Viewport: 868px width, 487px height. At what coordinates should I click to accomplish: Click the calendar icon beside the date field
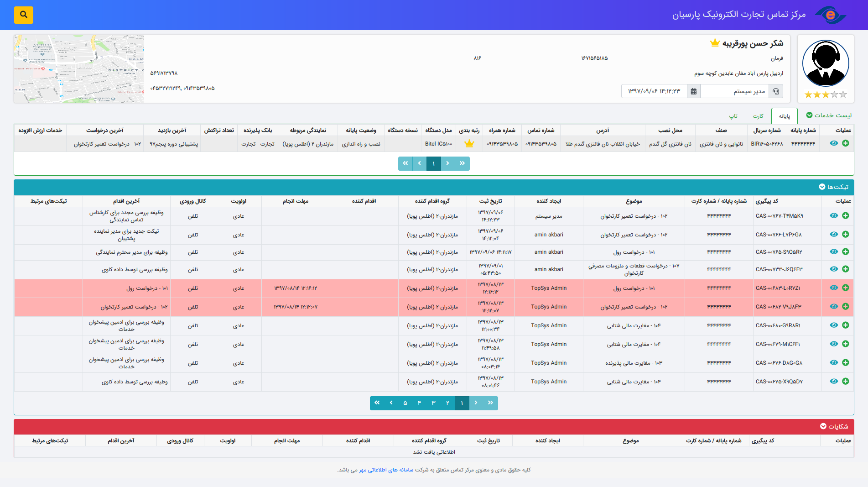coord(694,91)
